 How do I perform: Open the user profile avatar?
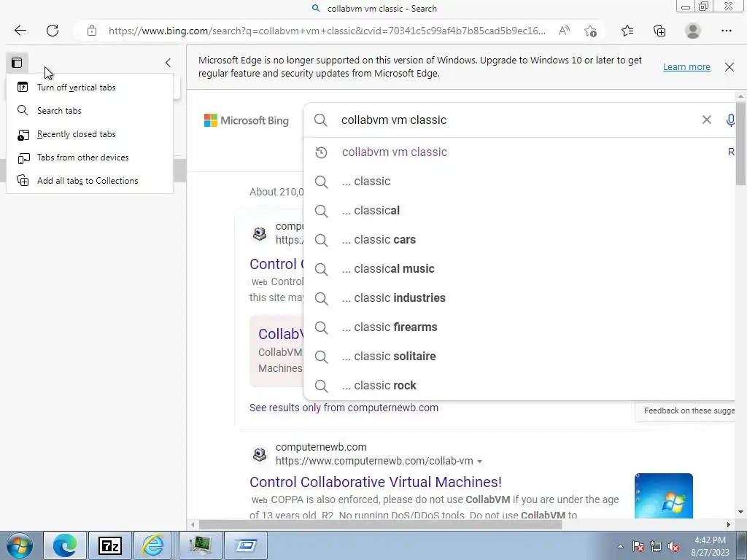pyautogui.click(x=693, y=31)
